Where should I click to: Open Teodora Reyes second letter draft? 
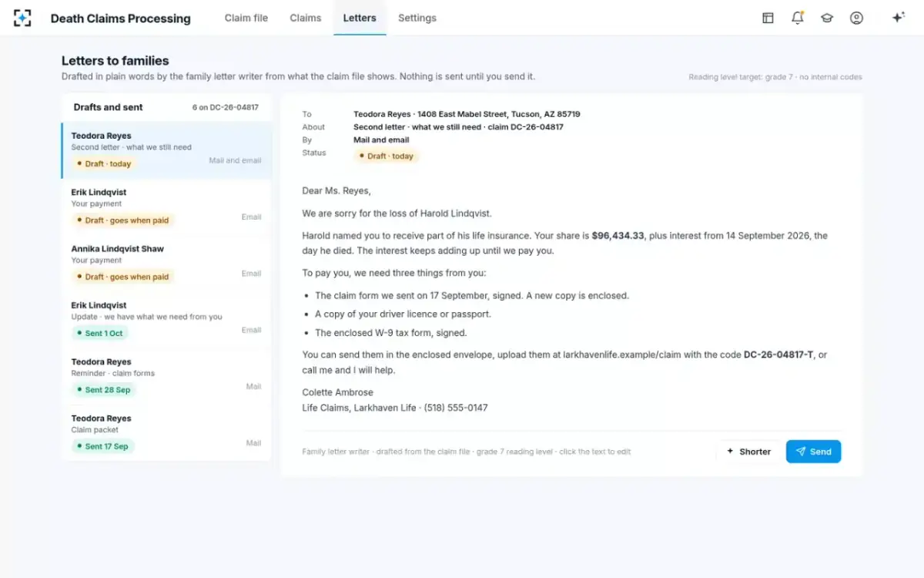coord(166,150)
